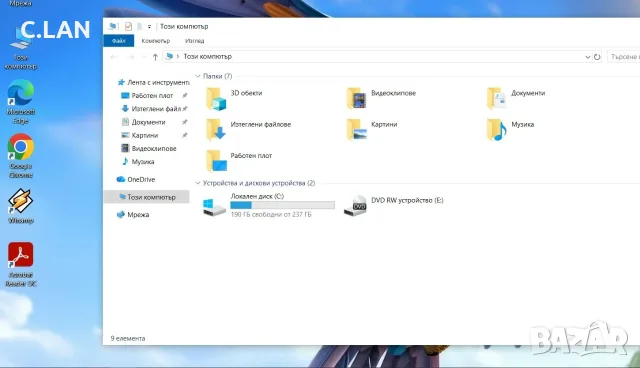Go up one level with the up arrow
Viewport: 640px width, 368px height.
[155, 57]
